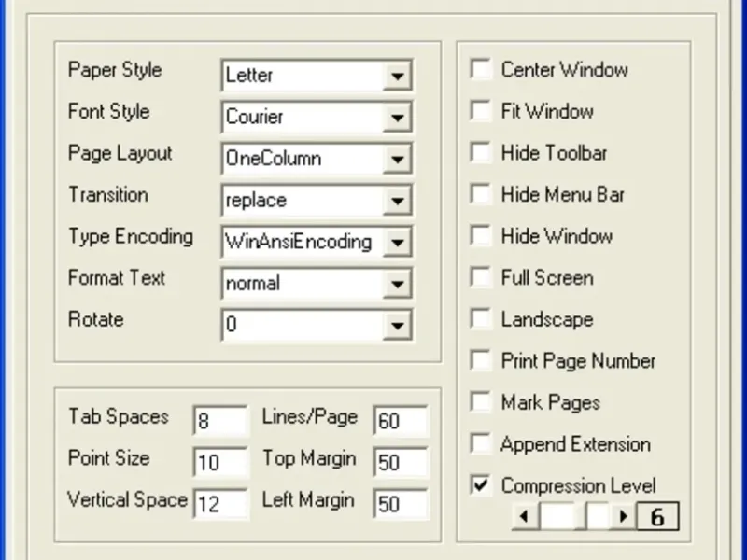Check the Landscape option
This screenshot has height=560, width=747.
[x=482, y=319]
